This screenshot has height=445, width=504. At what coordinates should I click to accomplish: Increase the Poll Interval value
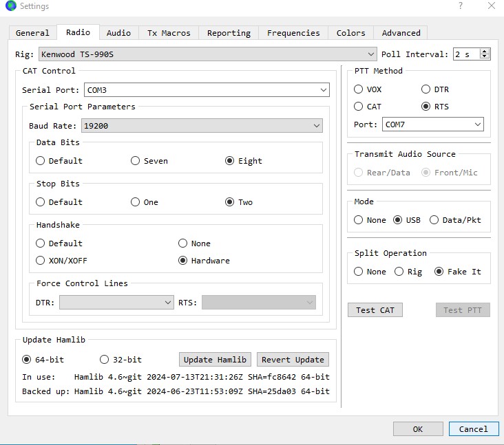tap(485, 51)
